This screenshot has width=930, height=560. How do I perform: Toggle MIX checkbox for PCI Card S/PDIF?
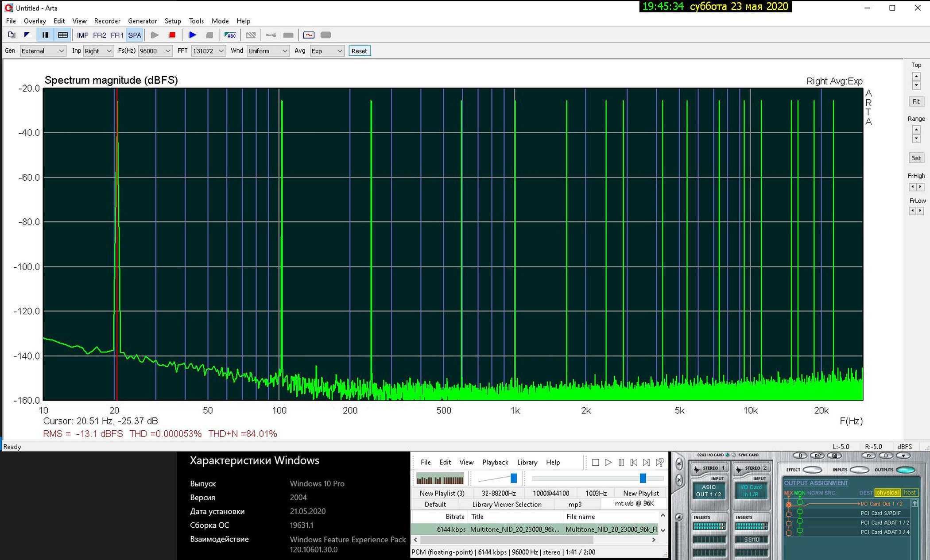pos(789,514)
